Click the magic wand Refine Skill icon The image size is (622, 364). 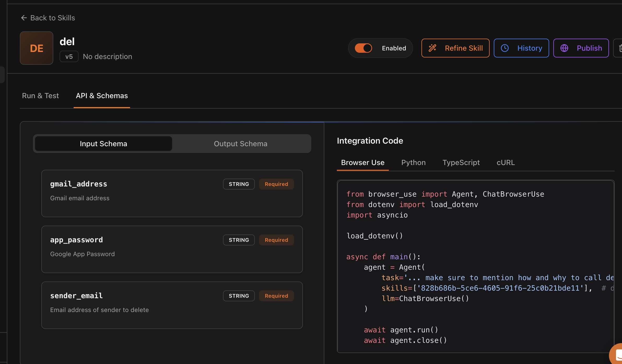click(x=432, y=48)
